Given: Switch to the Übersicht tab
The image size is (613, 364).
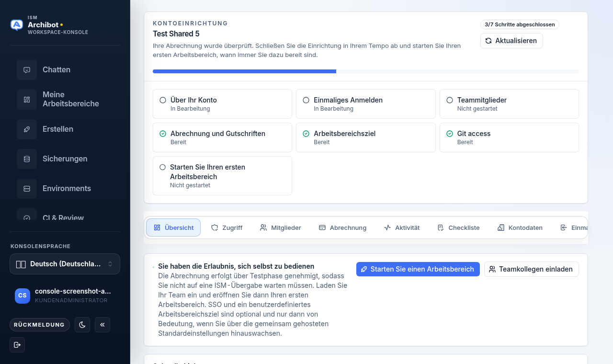Looking at the screenshot, I should [x=173, y=227].
